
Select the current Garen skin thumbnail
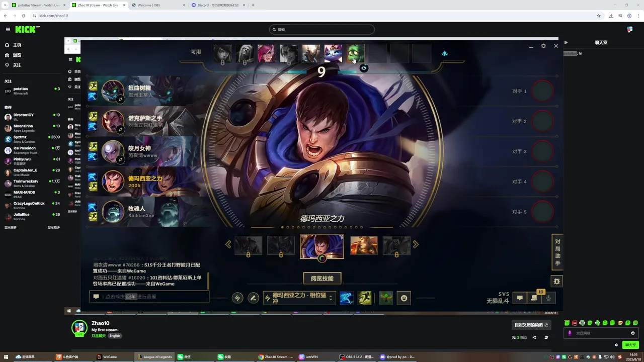coord(322,246)
